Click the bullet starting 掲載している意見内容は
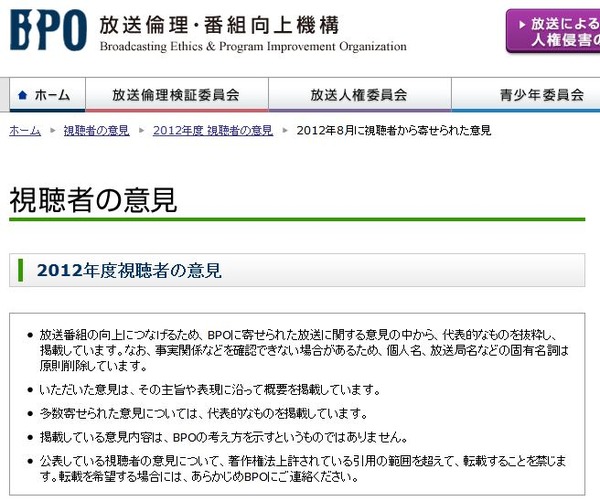The width and height of the screenshot is (600, 501). point(223,437)
